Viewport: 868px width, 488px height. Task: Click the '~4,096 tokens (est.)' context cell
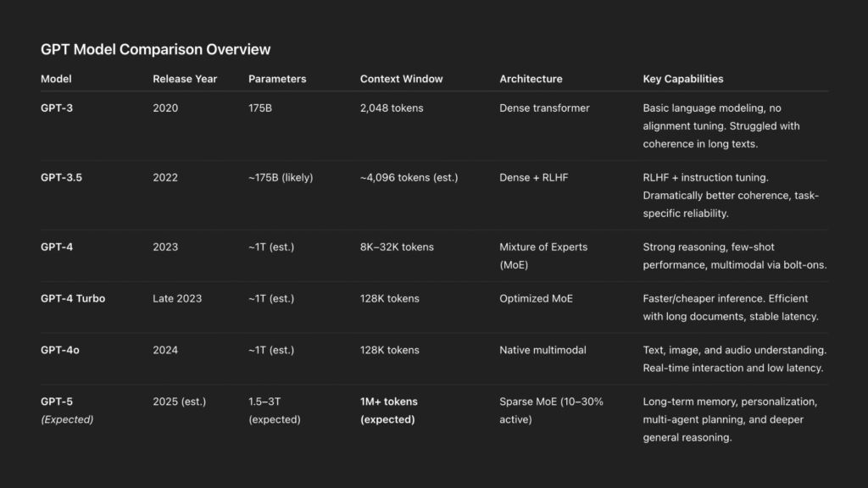pyautogui.click(x=409, y=178)
